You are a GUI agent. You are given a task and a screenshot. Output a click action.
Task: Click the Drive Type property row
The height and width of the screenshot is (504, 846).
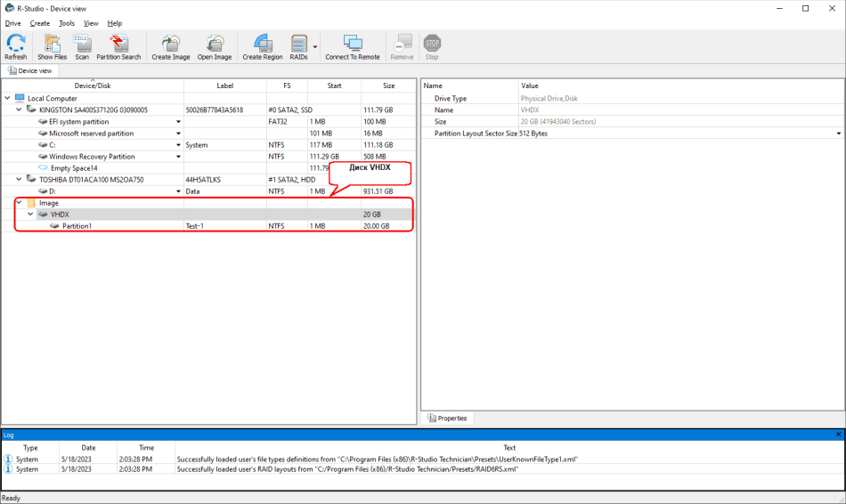click(x=632, y=98)
